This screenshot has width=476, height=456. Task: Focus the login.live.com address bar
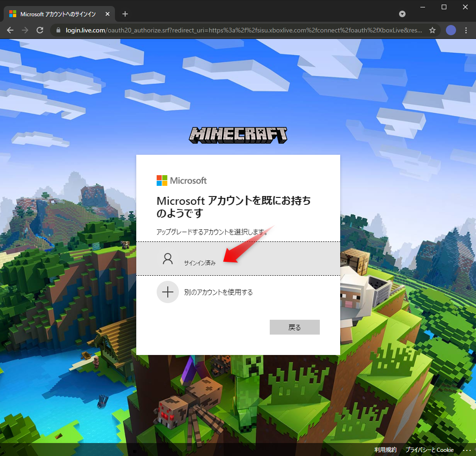tap(241, 30)
